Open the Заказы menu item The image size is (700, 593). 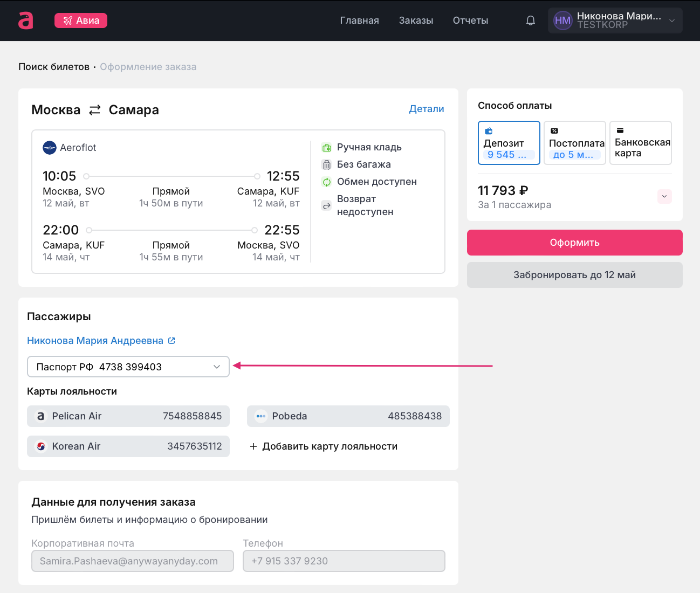point(416,20)
